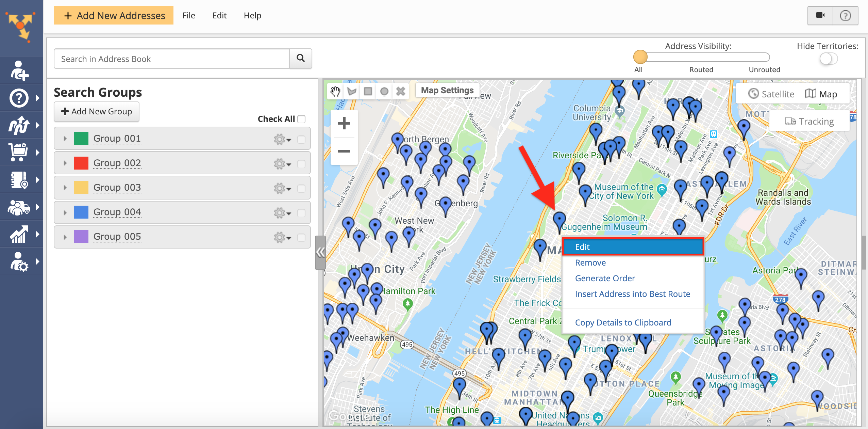
Task: Click the green Group 001 color swatch
Action: (81, 139)
